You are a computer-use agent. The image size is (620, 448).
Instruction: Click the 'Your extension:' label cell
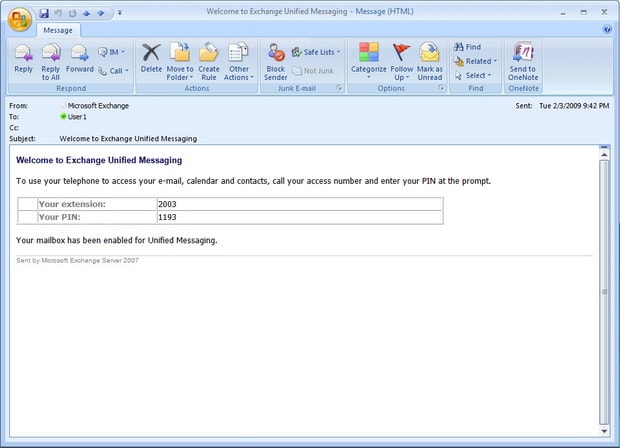pos(97,204)
